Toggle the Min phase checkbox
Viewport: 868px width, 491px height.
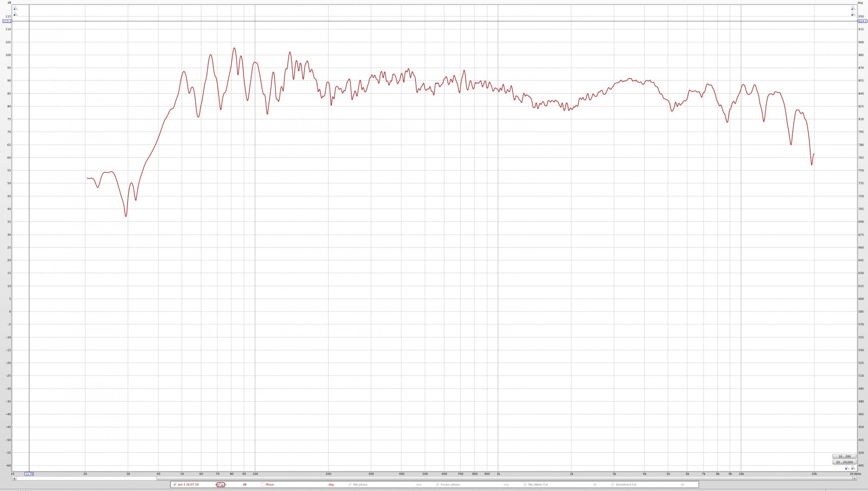(x=350, y=484)
